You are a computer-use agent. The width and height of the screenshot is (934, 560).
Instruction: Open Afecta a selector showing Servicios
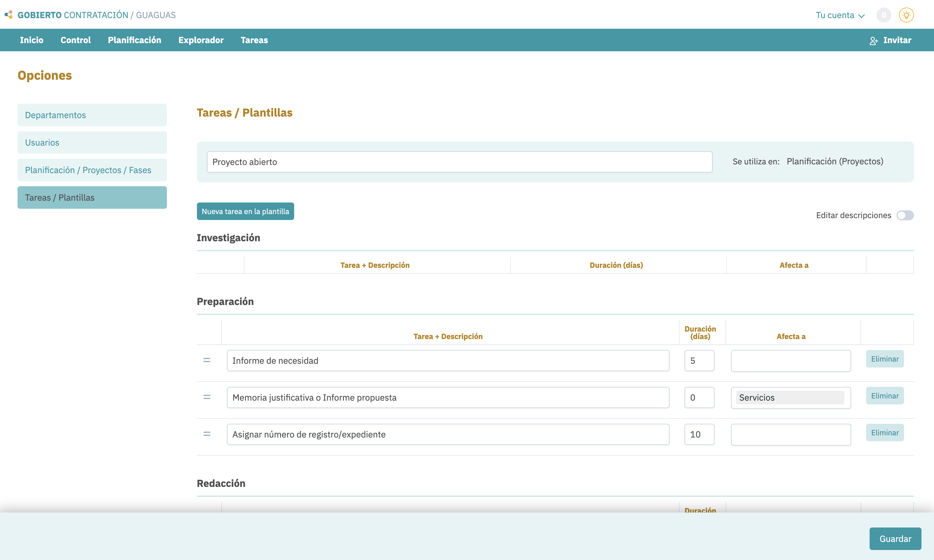click(x=791, y=397)
